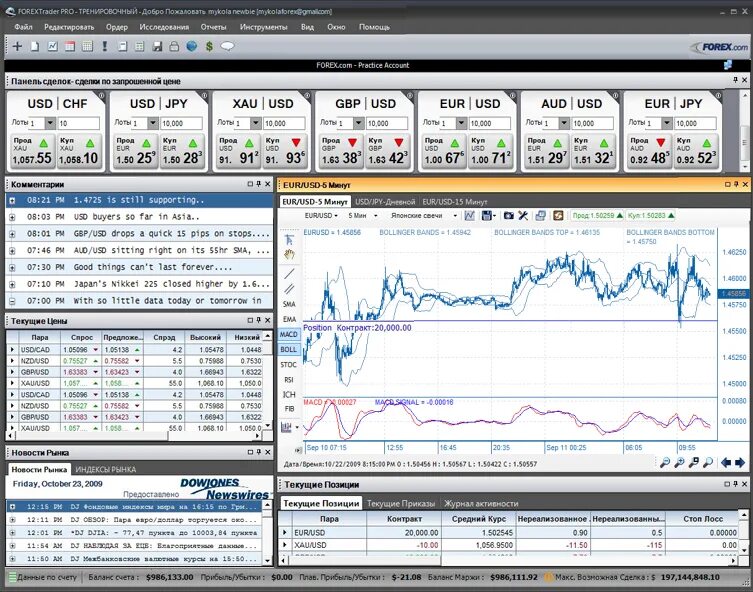The height and width of the screenshot is (592, 753).
Task: Click the plus icon in main toolbar
Action: pos(17,46)
